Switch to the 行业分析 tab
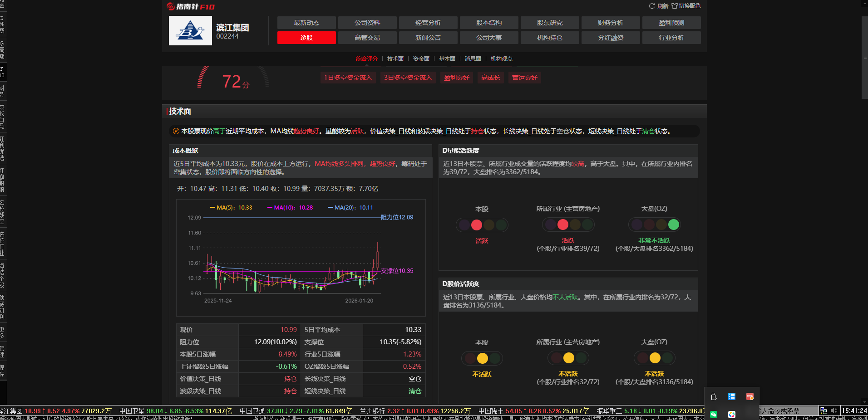 (x=671, y=38)
